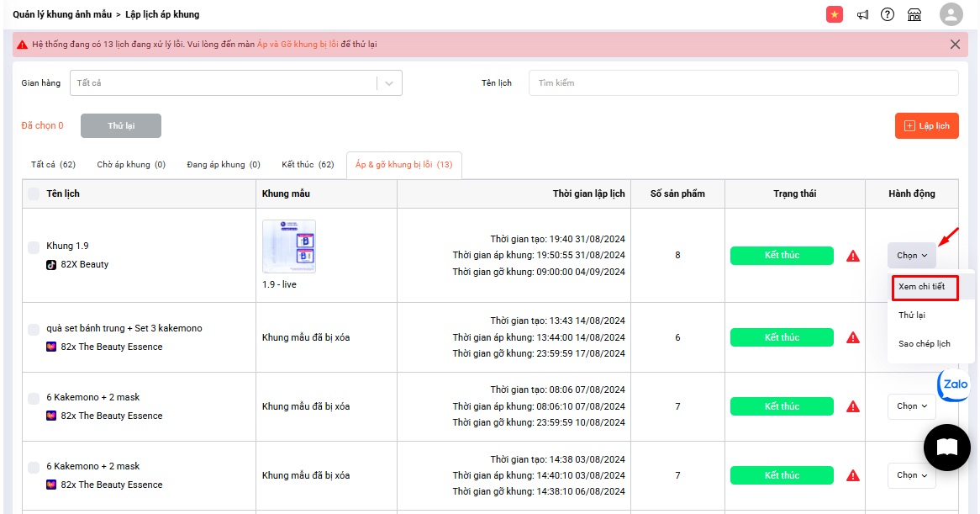Click the store icon in header
This screenshot has width=980, height=514.
tap(914, 14)
